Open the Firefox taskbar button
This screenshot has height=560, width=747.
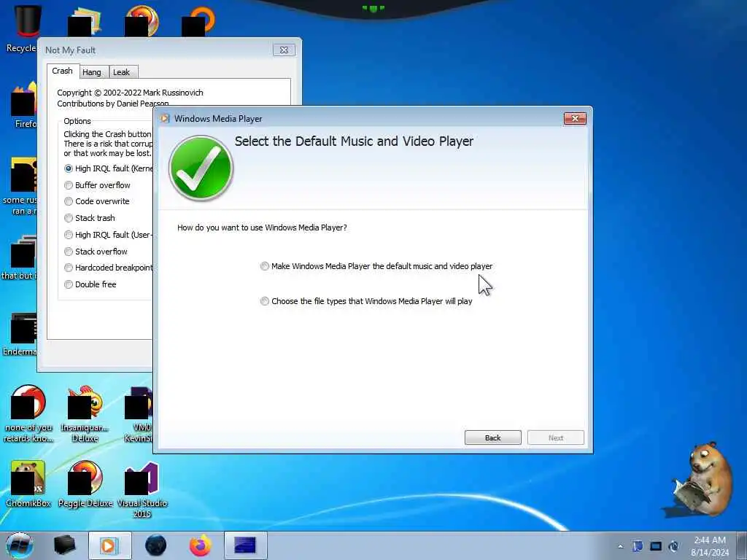[201, 545]
